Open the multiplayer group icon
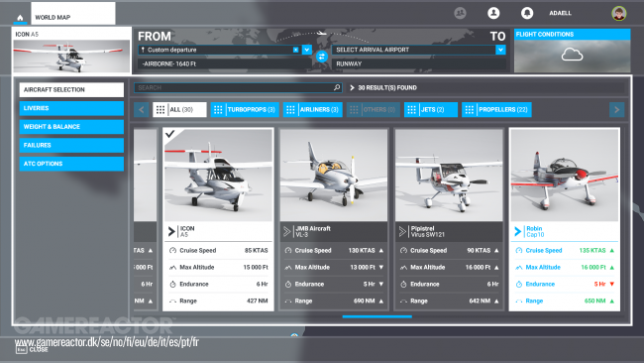 (x=460, y=13)
